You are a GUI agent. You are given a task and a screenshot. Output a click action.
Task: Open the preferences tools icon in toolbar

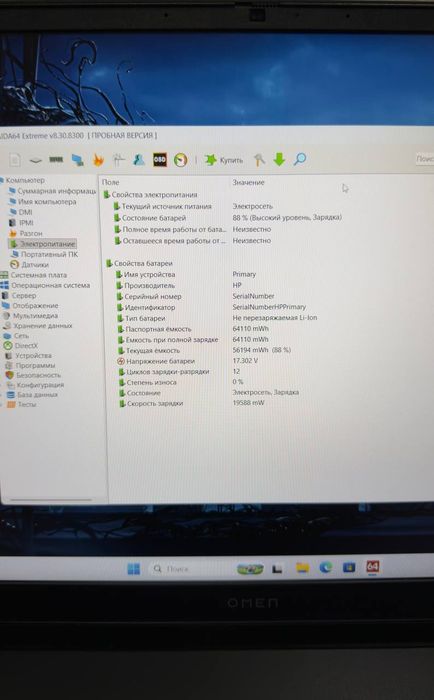click(259, 159)
